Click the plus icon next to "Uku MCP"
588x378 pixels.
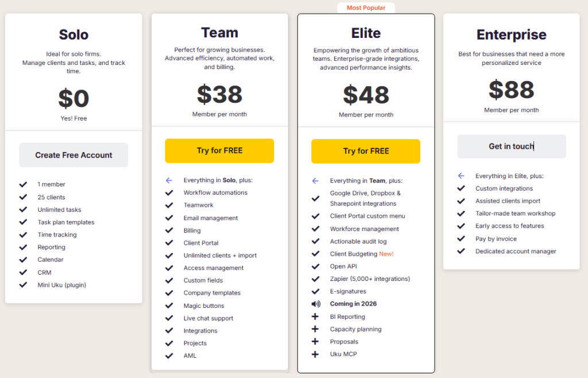point(316,354)
